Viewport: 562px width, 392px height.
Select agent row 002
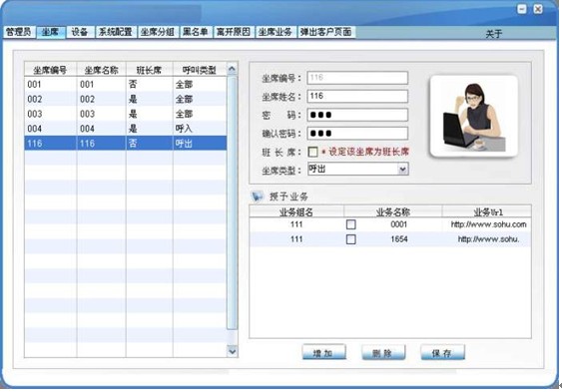point(125,99)
